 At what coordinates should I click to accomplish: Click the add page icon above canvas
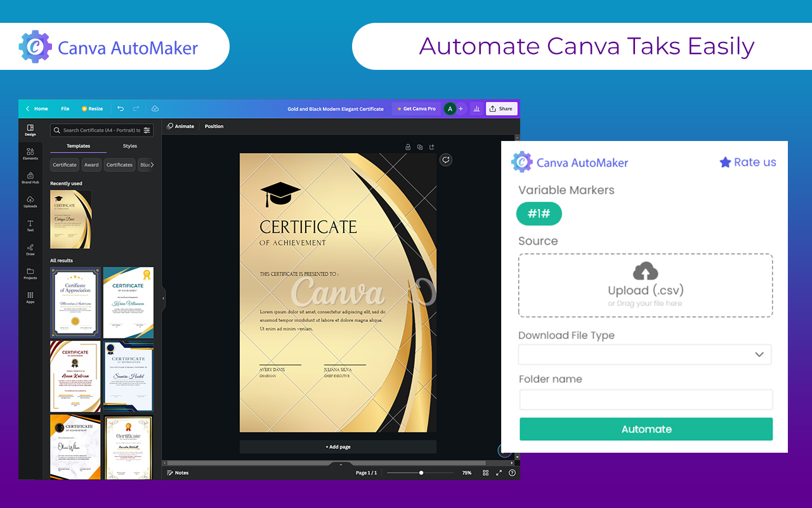coord(432,147)
